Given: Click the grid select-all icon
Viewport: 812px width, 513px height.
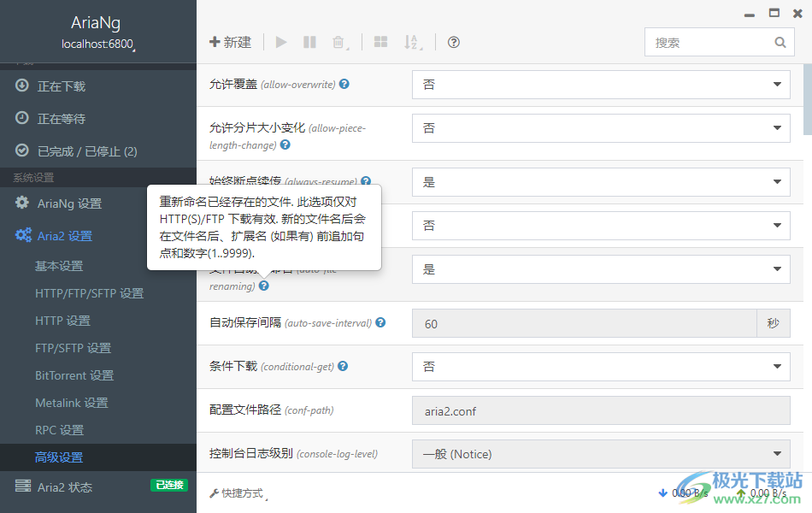Looking at the screenshot, I should [x=380, y=42].
